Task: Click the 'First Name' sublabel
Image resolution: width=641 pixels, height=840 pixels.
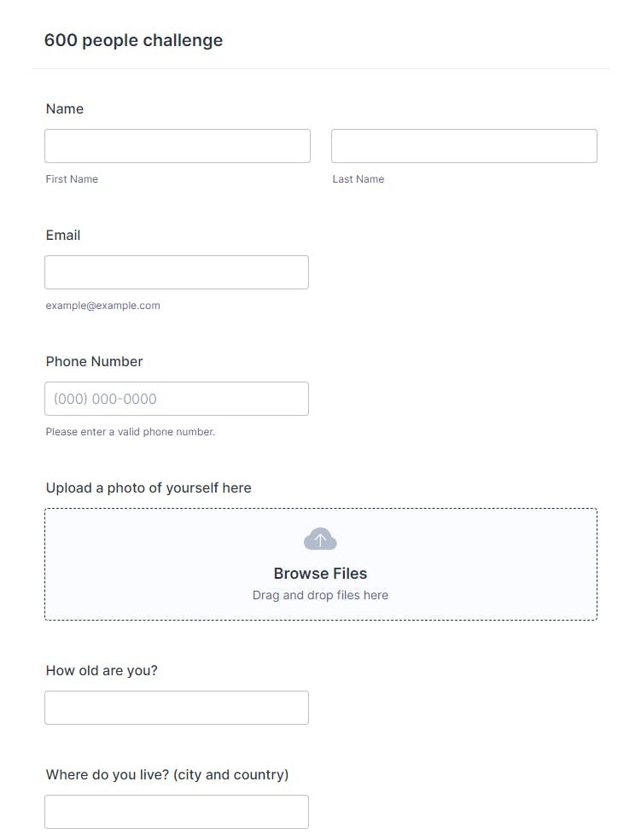Action: (72, 179)
